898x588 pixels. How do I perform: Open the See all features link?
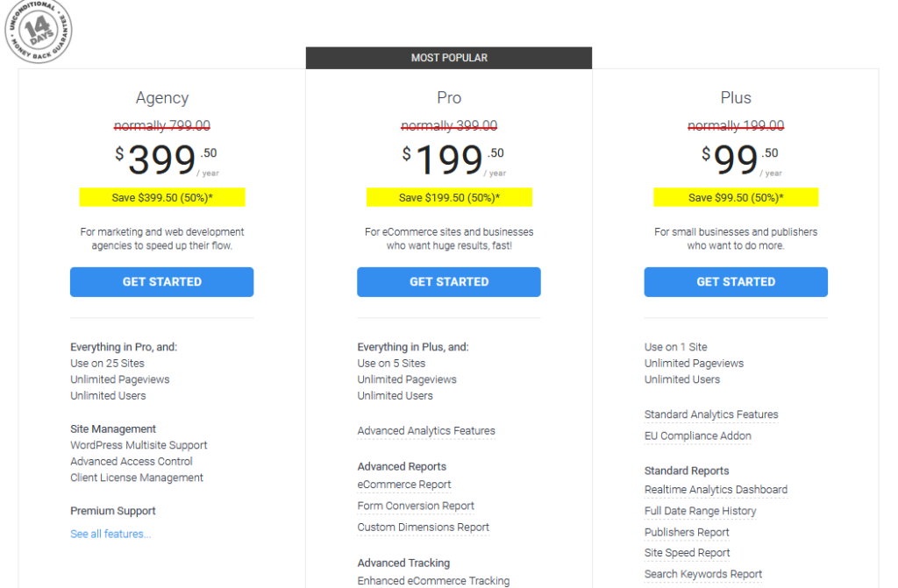click(110, 534)
